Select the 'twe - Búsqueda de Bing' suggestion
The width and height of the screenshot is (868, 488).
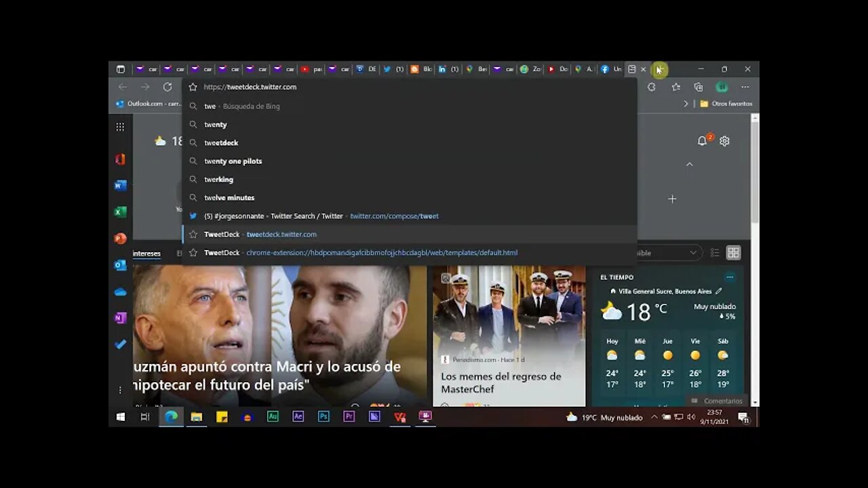point(410,106)
